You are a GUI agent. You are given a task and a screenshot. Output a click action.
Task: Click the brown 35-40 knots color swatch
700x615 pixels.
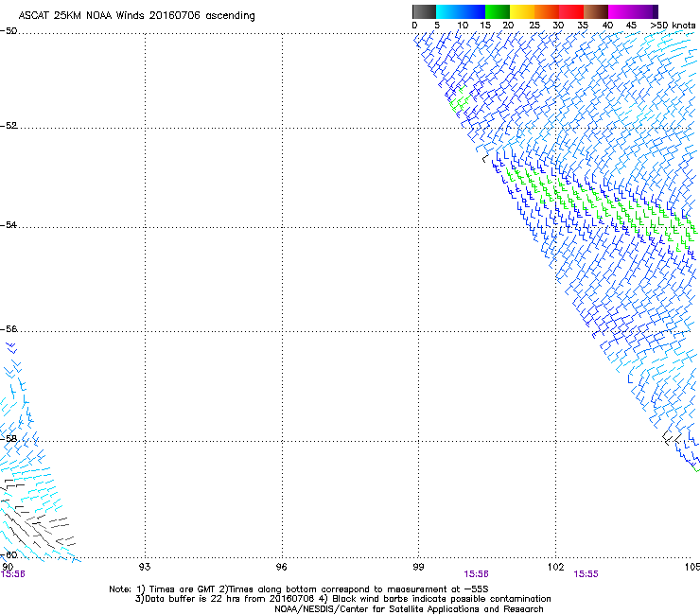pos(596,11)
